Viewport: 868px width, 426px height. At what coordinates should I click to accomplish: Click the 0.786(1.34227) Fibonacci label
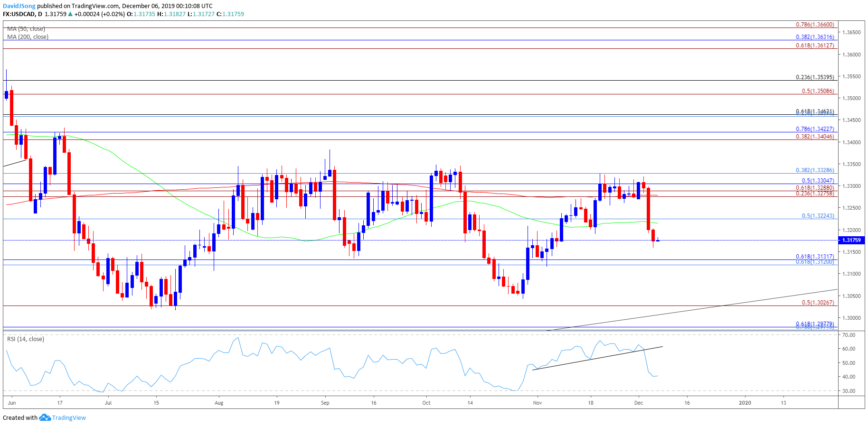pyautogui.click(x=815, y=129)
